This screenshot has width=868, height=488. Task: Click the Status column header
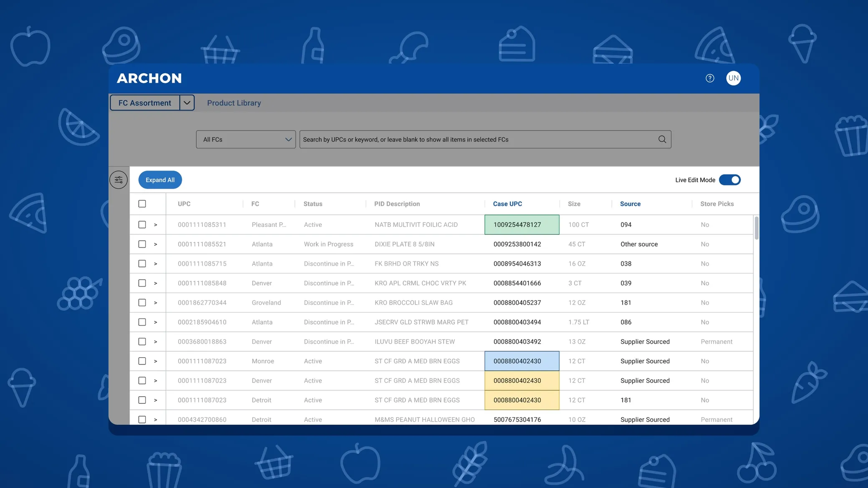click(313, 204)
